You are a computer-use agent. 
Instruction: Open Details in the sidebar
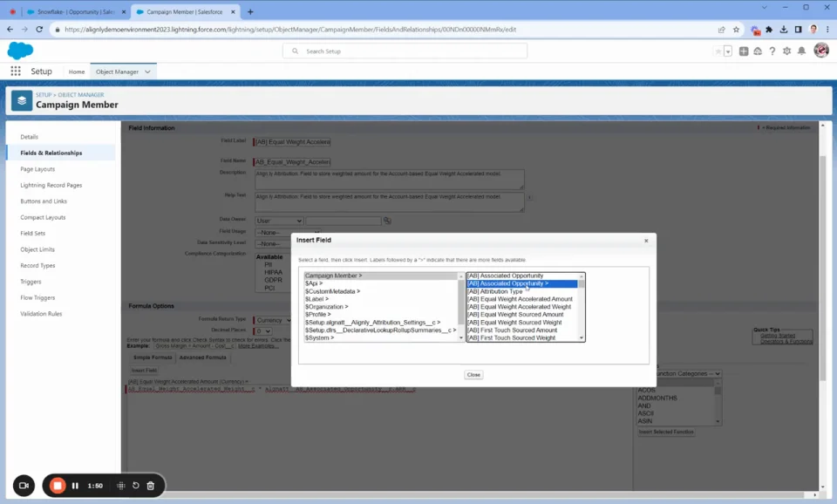click(30, 137)
